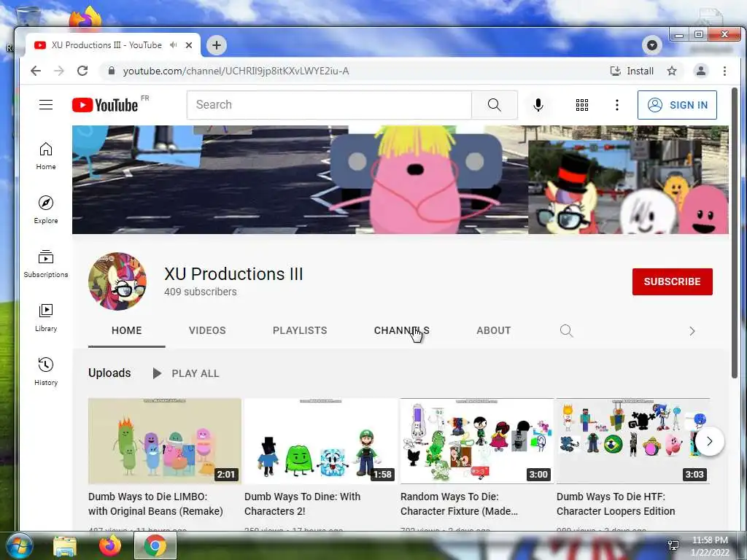Switch to the CHANNELS tab
Image resolution: width=747 pixels, height=560 pixels.
(x=402, y=330)
